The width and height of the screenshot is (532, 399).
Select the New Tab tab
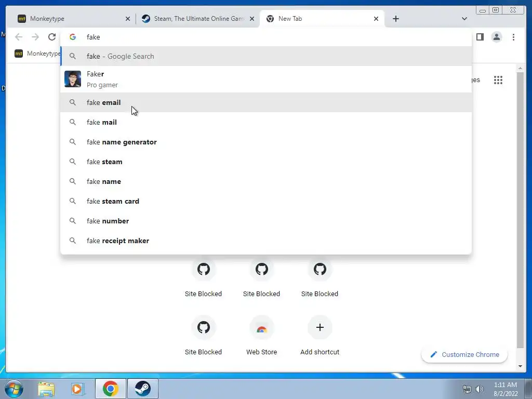322,19
